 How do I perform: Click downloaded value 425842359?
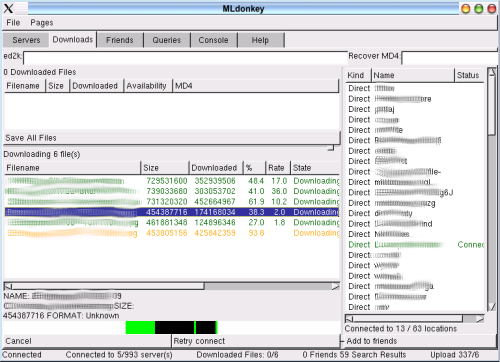coord(215,233)
